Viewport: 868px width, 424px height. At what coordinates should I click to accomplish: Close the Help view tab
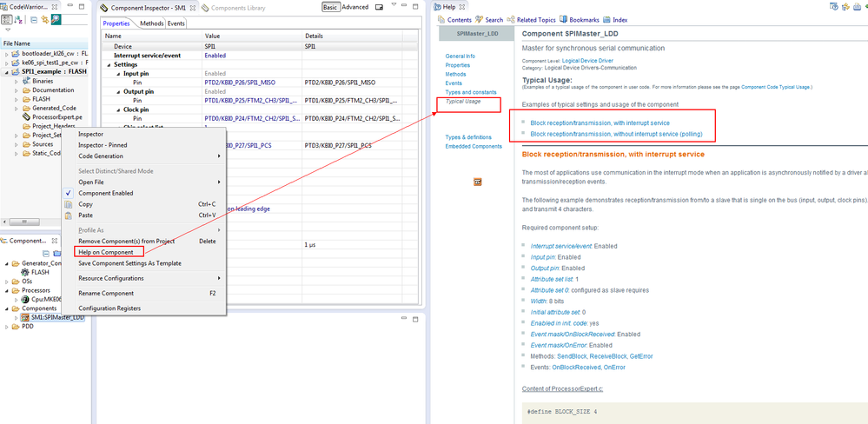point(461,8)
